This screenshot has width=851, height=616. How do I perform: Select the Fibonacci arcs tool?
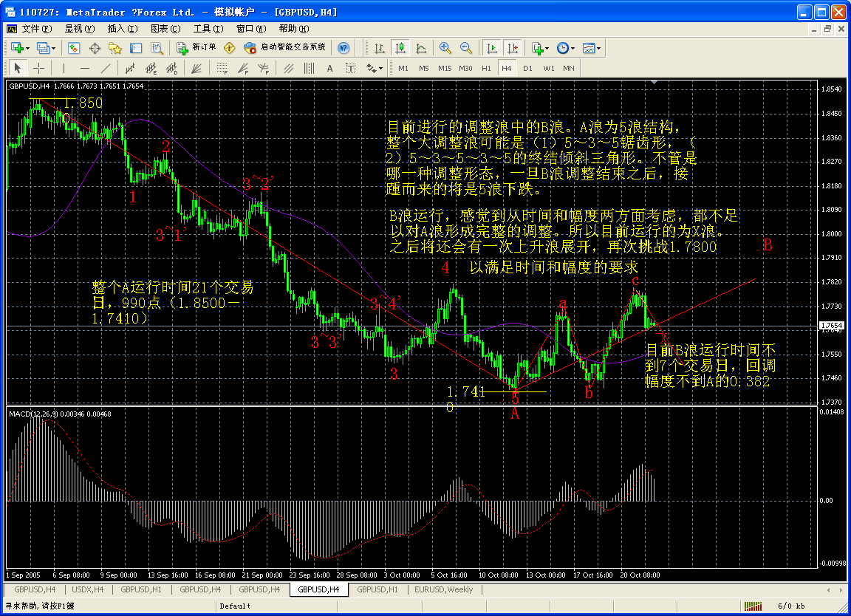pos(263,69)
